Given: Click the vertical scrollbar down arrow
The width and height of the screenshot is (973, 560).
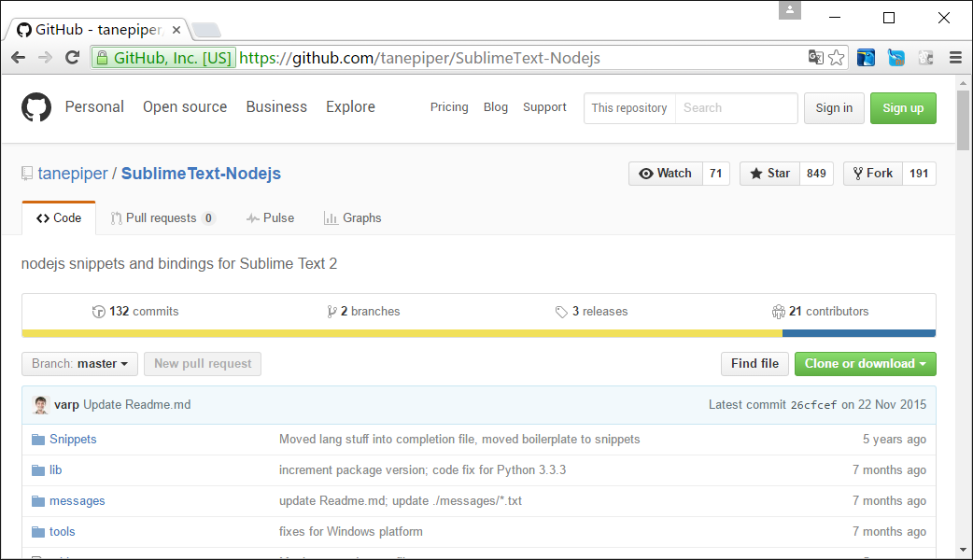Looking at the screenshot, I should pos(963,550).
